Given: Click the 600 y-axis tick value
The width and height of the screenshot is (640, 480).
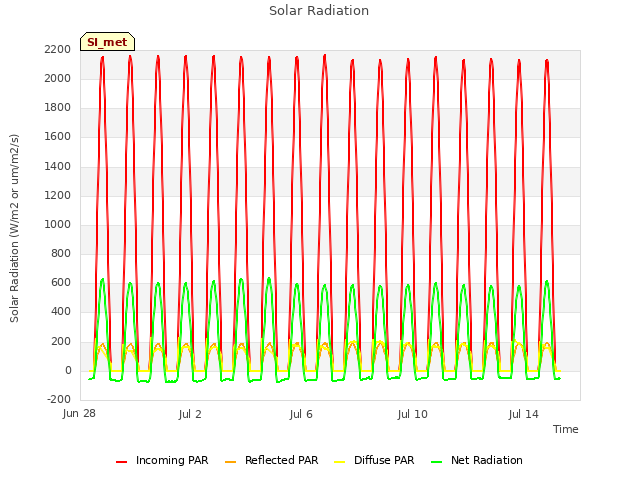Looking at the screenshot, I should click(61, 283).
